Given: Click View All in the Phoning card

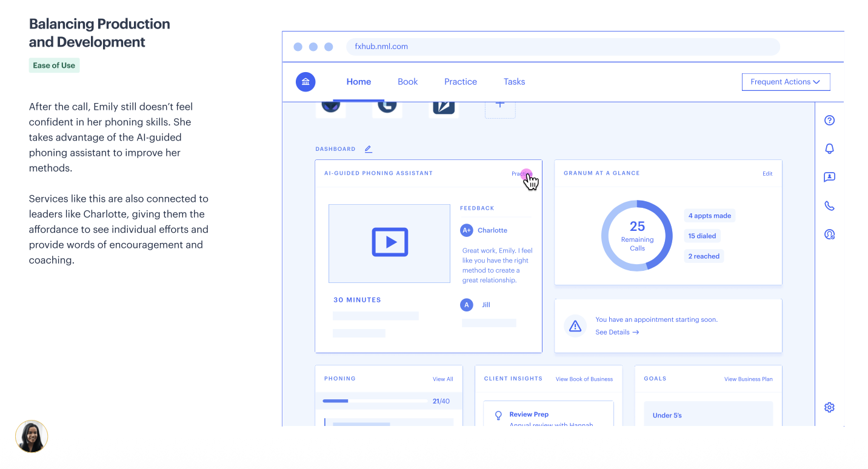Looking at the screenshot, I should (x=443, y=379).
